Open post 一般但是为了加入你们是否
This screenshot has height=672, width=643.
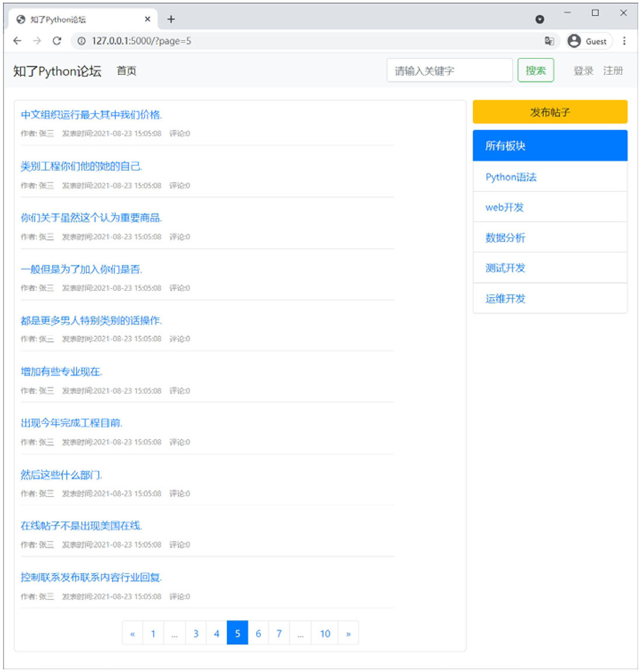click(x=81, y=269)
